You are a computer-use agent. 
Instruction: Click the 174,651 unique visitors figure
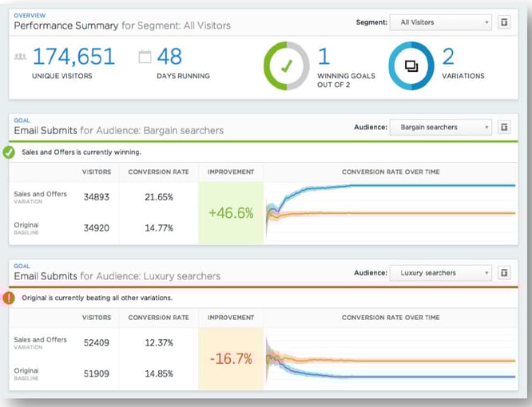pos(73,56)
